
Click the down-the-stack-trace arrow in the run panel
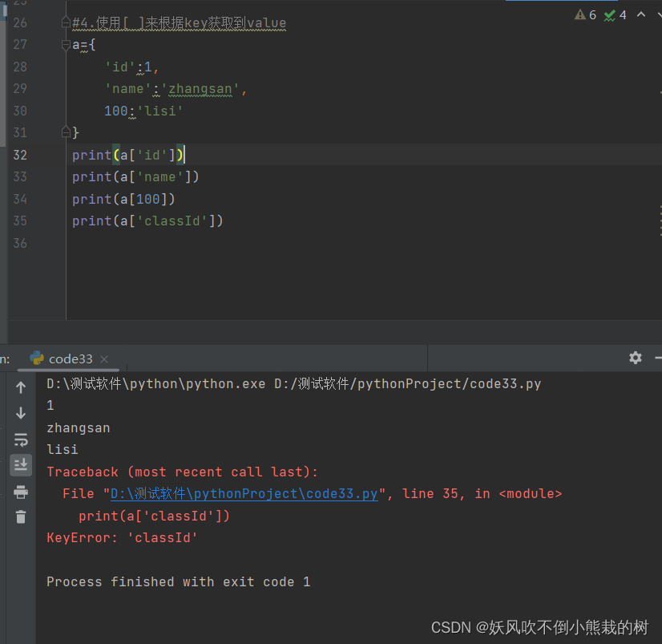(21, 413)
